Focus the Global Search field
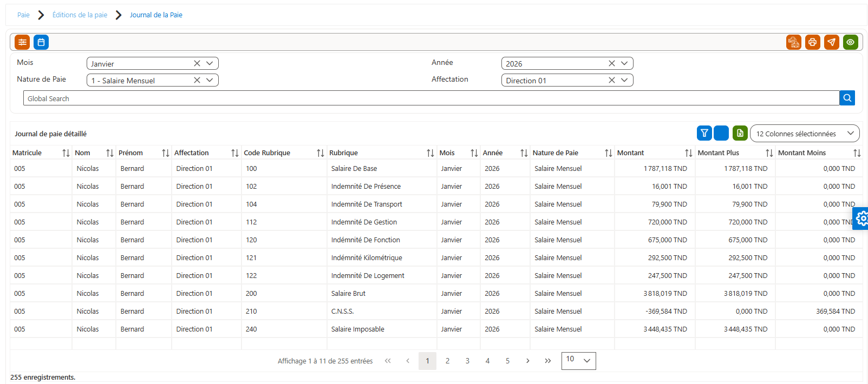The height and width of the screenshot is (384, 868). 431,98
